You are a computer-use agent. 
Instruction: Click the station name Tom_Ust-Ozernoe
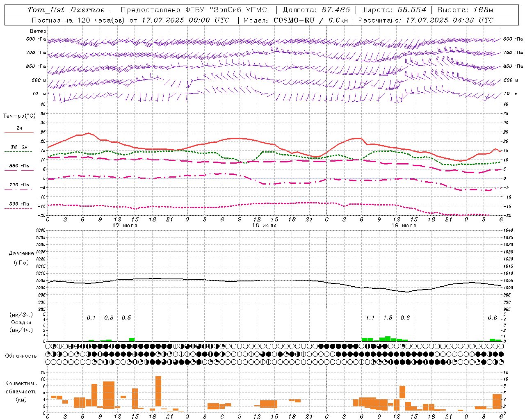point(66,10)
